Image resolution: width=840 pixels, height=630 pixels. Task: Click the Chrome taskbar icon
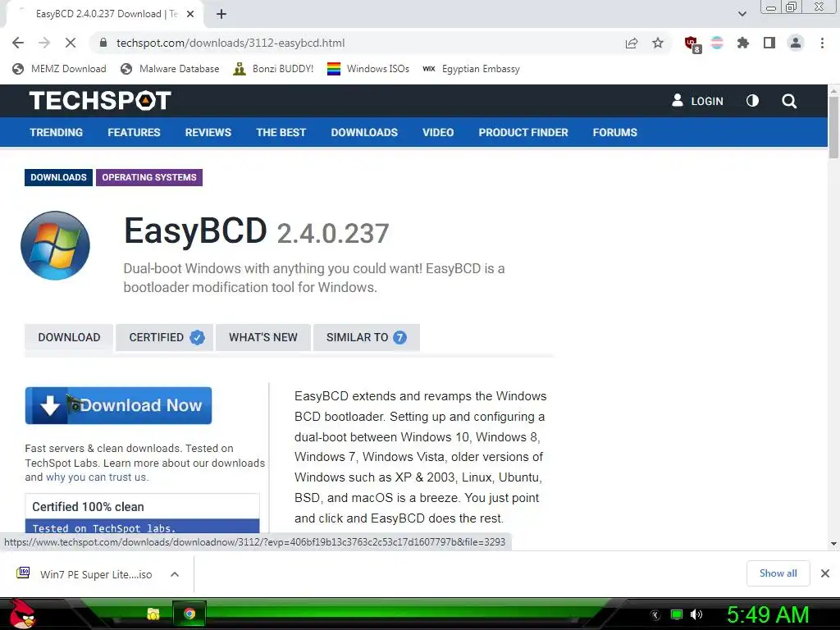coord(189,614)
